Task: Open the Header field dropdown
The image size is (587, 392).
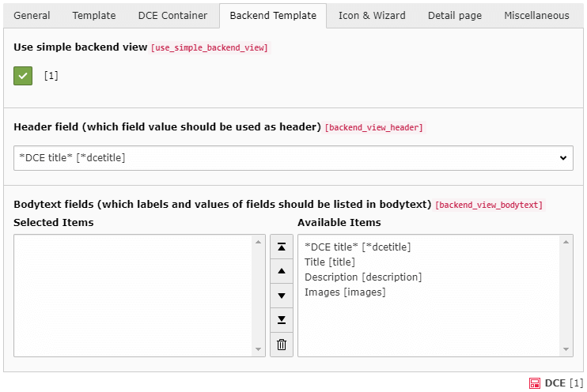Action: pos(291,158)
